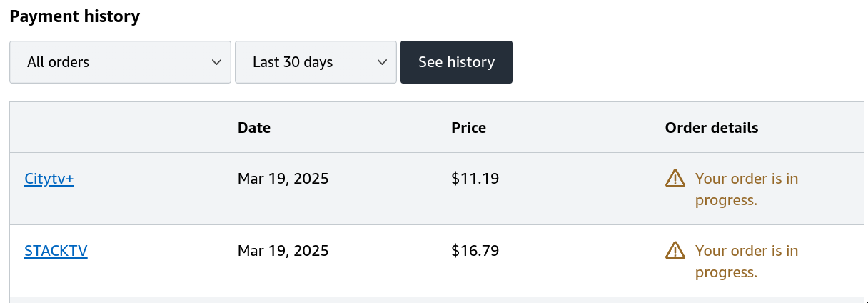Click the Price column header
Screen dimensions: 868x303
click(468, 128)
